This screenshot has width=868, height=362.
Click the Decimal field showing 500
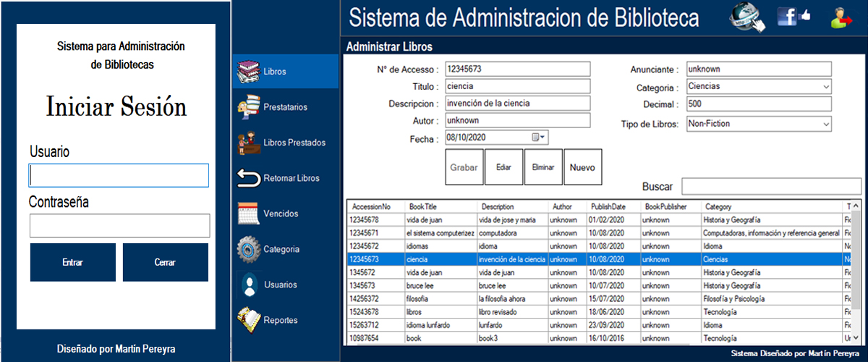[759, 104]
